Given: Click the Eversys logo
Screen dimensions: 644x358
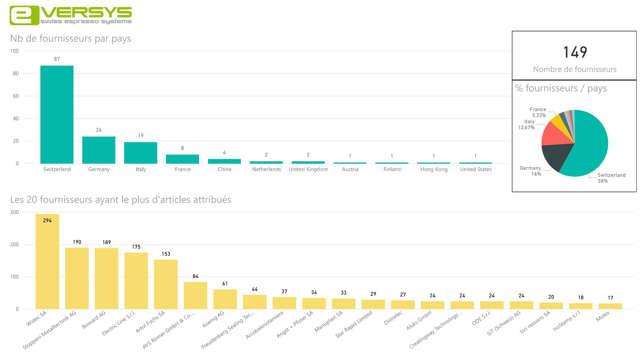Looking at the screenshot, I should point(71,15).
